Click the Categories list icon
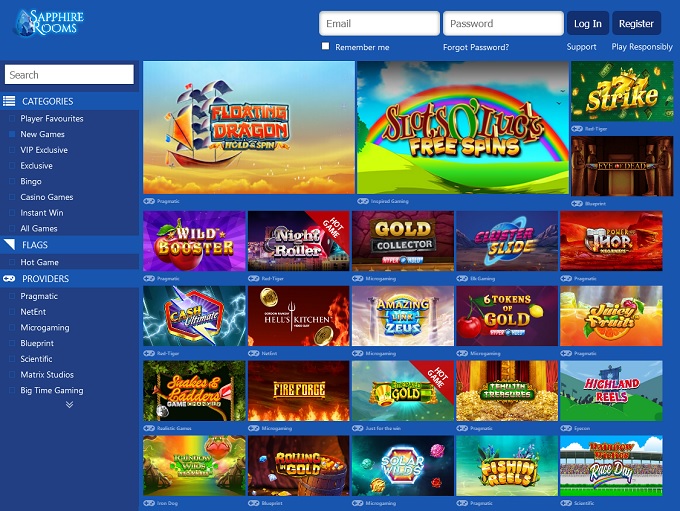The image size is (680, 511). (x=9, y=101)
